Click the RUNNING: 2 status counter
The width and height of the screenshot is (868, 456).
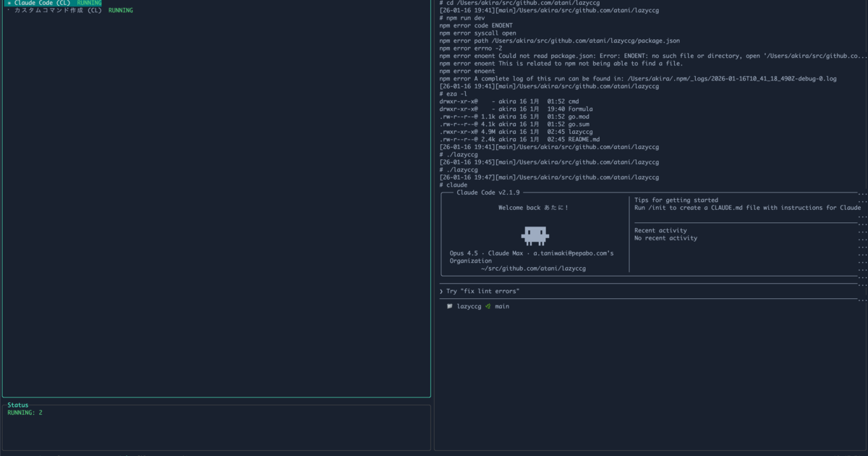tap(25, 413)
